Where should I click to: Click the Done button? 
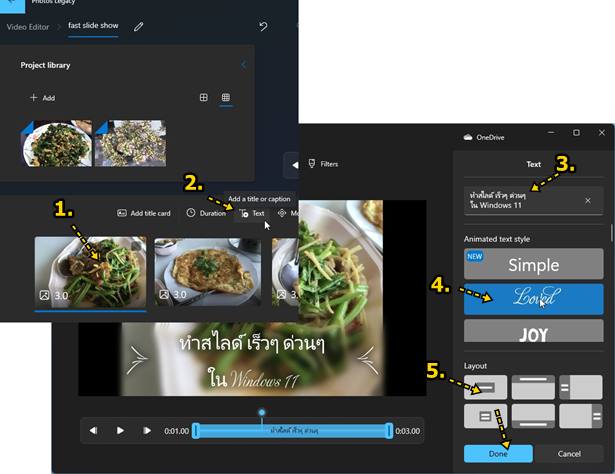pyautogui.click(x=498, y=454)
